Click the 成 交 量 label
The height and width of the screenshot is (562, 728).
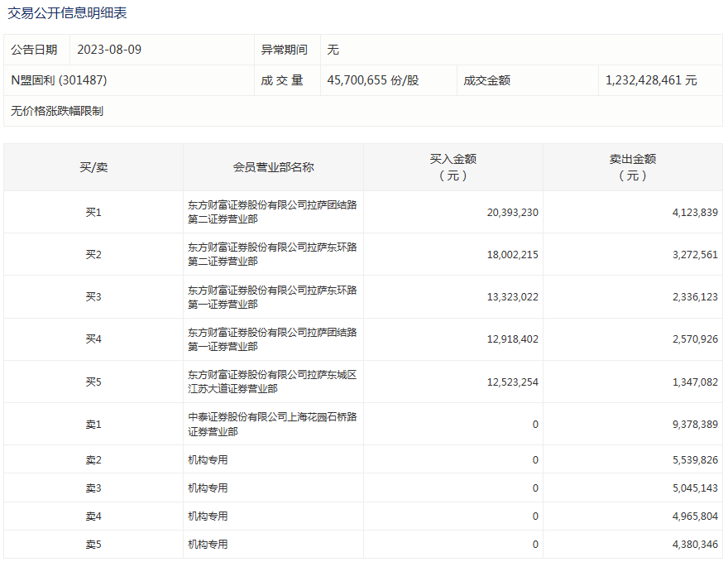[x=282, y=80]
